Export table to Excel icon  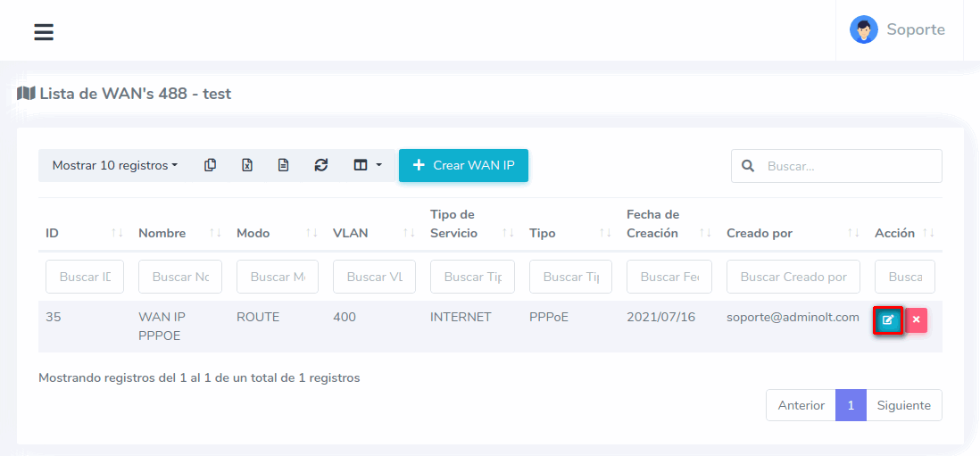pyautogui.click(x=247, y=165)
